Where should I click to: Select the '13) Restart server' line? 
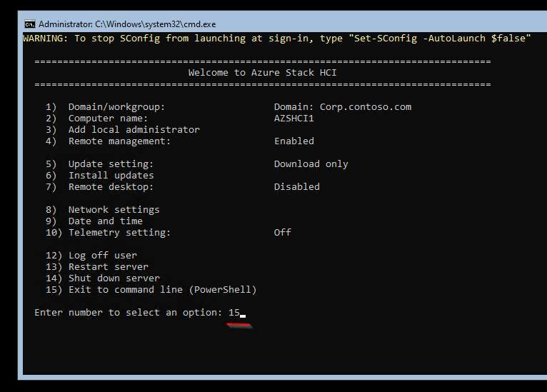tap(96, 267)
